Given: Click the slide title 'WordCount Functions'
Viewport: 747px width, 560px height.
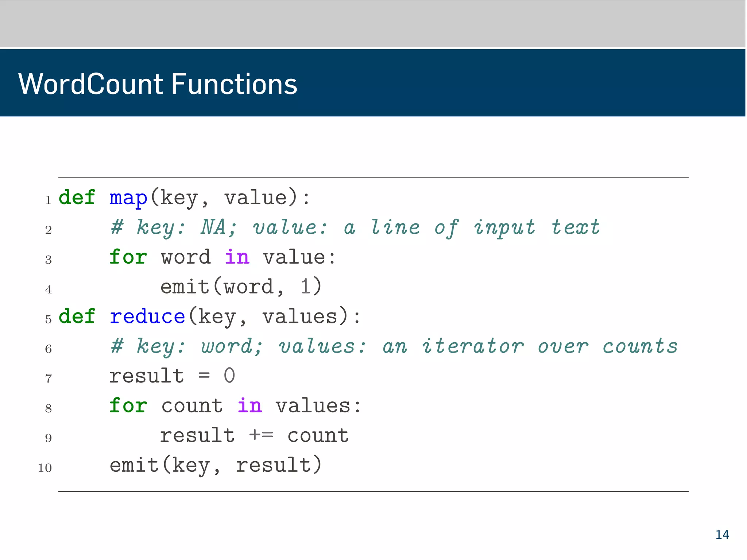Looking at the screenshot, I should click(158, 84).
